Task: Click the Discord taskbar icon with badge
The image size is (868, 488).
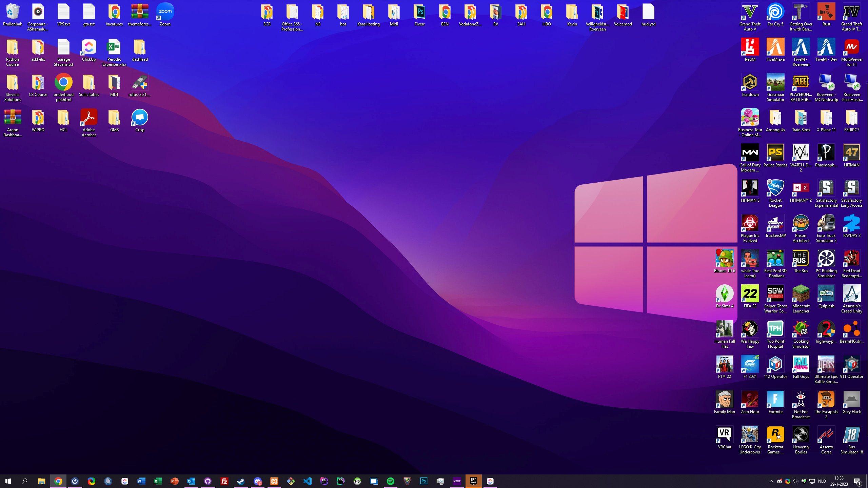Action: (x=258, y=481)
